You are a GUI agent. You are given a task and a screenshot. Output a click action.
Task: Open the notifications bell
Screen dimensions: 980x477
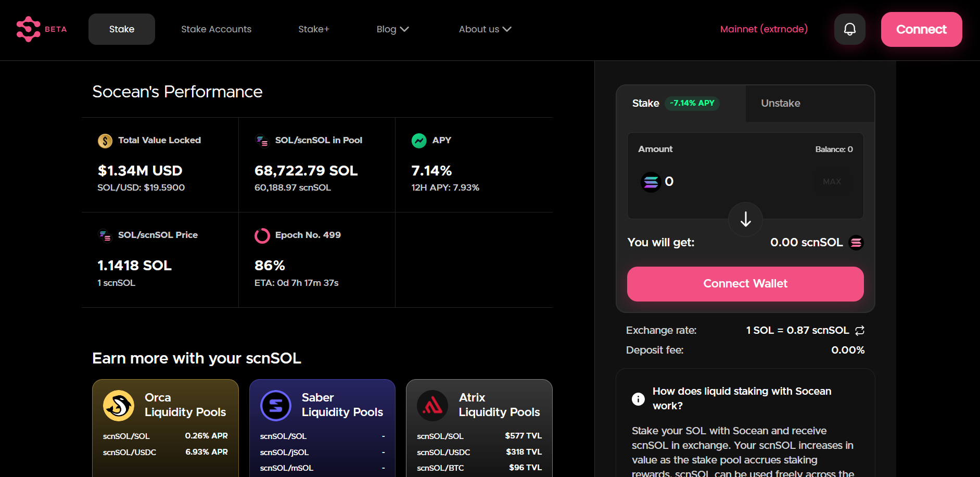849,29
